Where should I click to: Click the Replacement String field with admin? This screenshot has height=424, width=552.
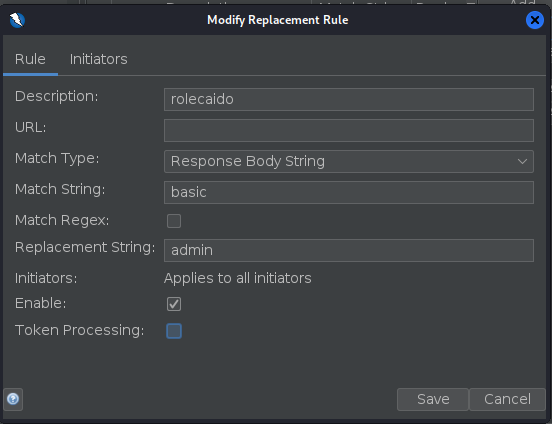[x=349, y=250]
